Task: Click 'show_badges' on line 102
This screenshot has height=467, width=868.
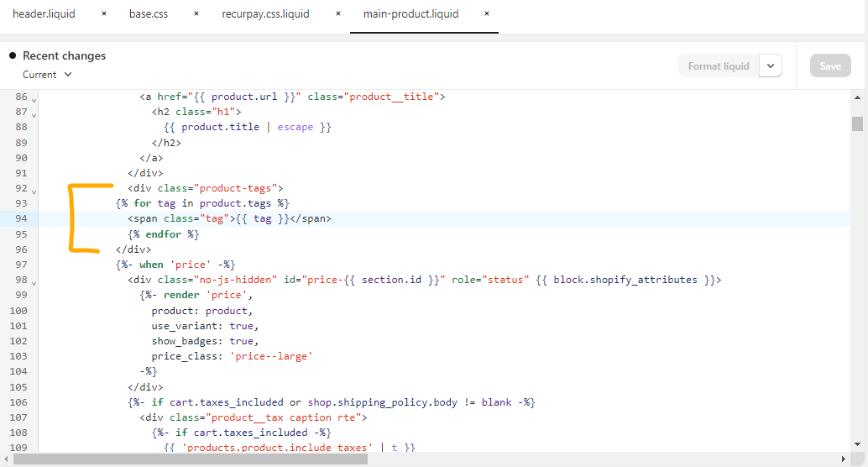Action: tap(185, 341)
